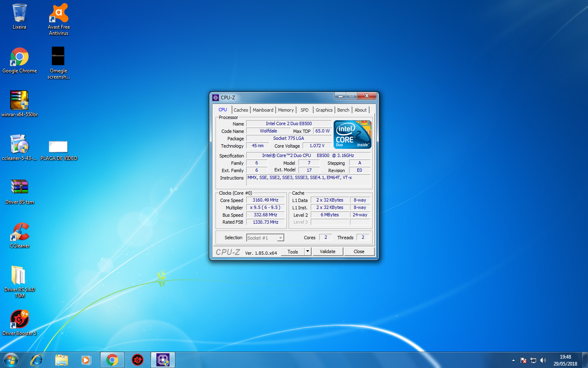Open the Socket #1 selection dropdown

[265, 238]
